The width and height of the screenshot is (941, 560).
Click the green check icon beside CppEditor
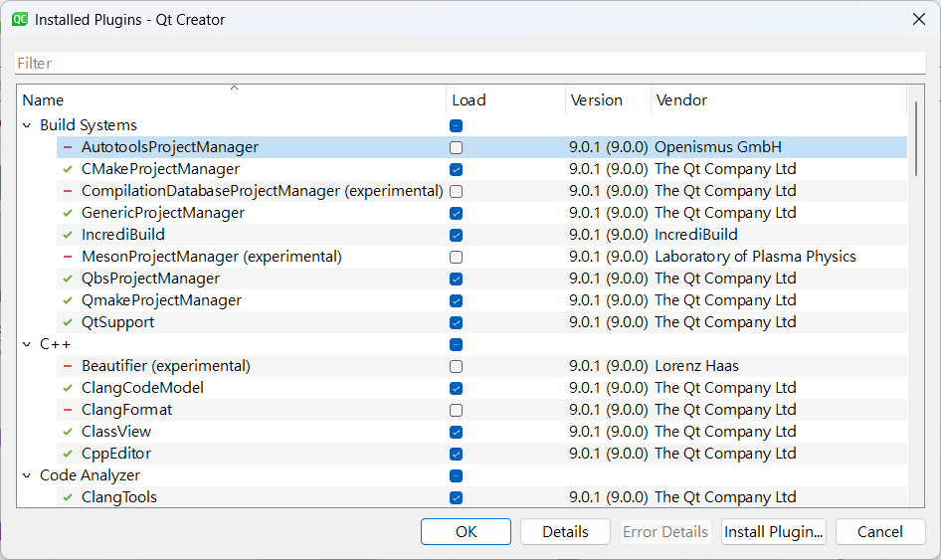[68, 454]
